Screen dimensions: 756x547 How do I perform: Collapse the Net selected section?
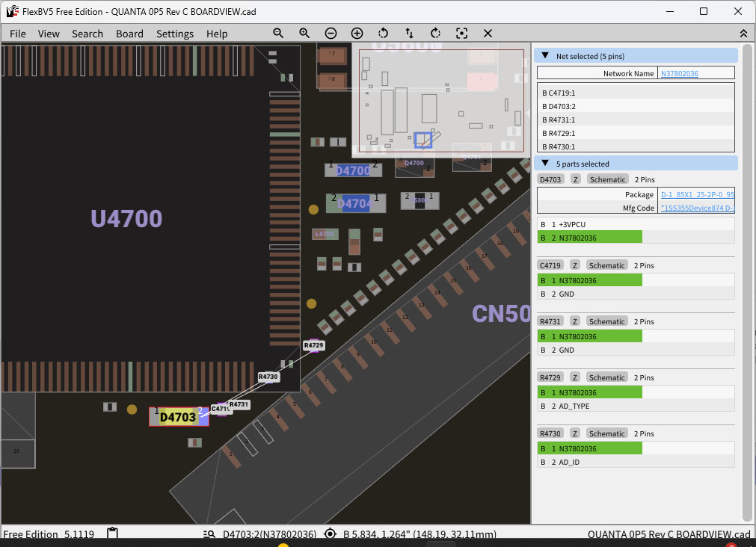point(545,56)
